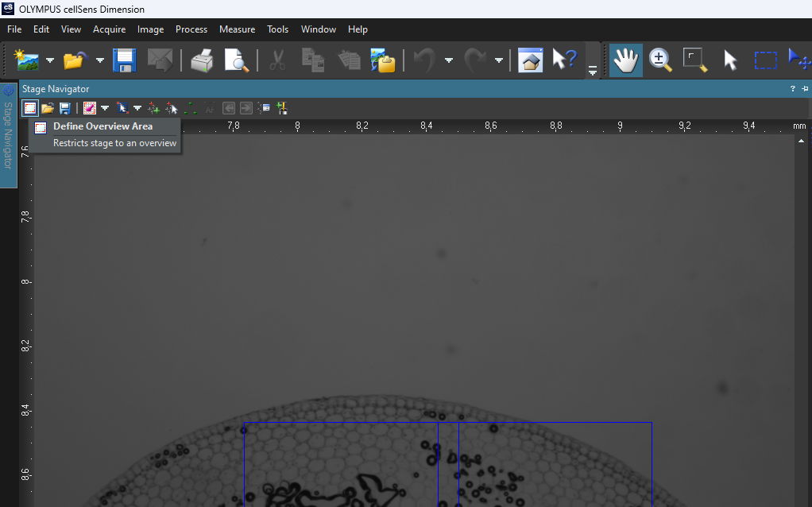Click the Print Preview icon
Viewport: 812px width, 507px height.
(x=237, y=60)
